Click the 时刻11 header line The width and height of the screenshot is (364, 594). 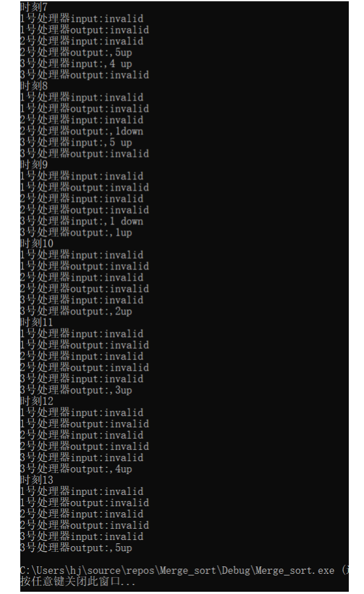pyautogui.click(x=37, y=323)
